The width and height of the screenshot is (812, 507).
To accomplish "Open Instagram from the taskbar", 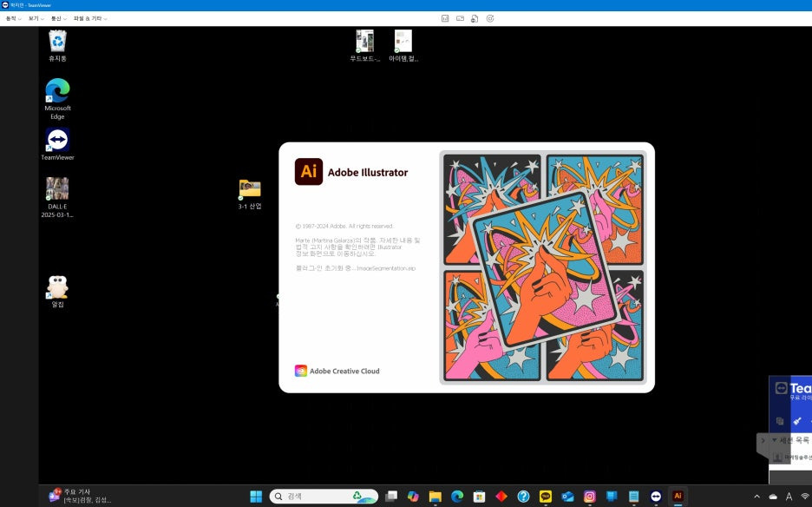I will [589, 496].
